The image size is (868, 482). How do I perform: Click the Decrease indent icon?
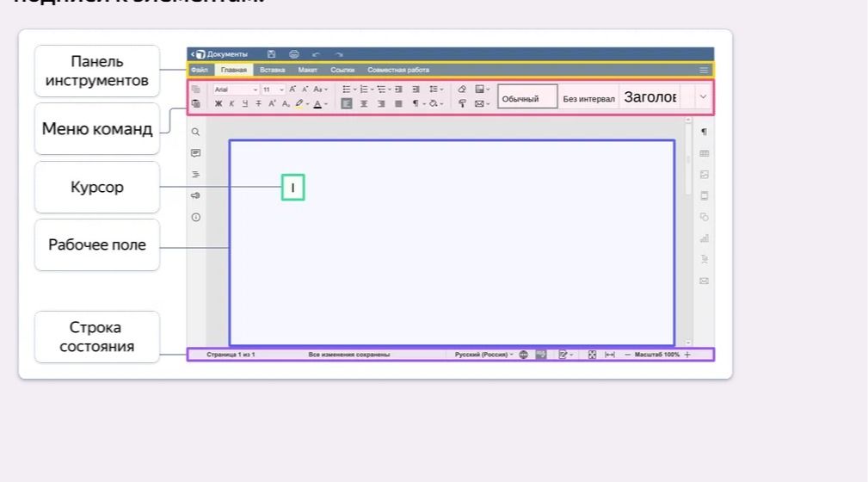click(398, 90)
